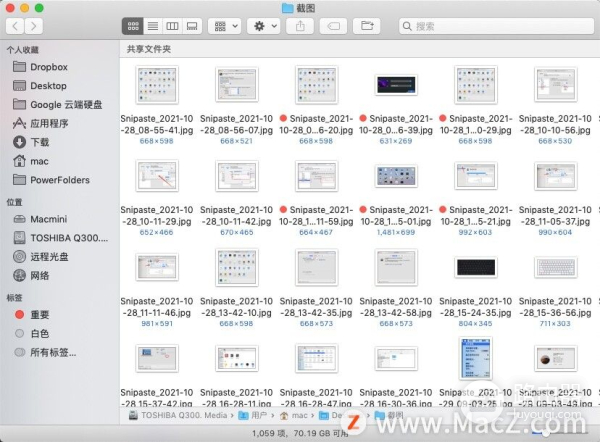Image resolution: width=600 pixels, height=442 pixels.
Task: Select white keyboard thumbnail 15-36-56.jpg
Action: coord(556,267)
